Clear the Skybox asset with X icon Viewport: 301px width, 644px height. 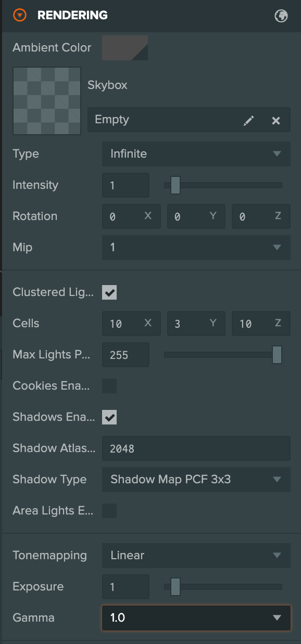276,120
